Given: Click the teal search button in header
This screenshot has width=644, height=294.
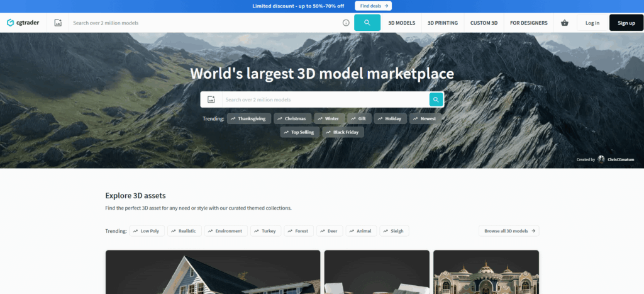Looking at the screenshot, I should [367, 23].
